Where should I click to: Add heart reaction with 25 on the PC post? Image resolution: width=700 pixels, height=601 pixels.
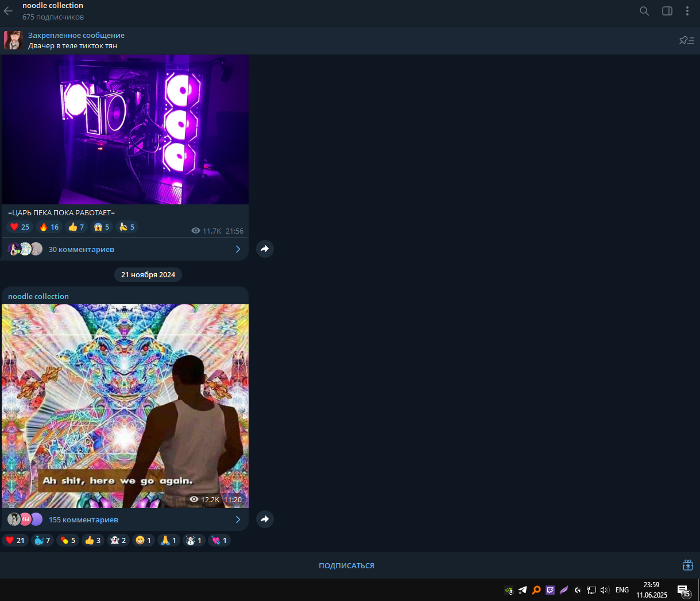20,227
